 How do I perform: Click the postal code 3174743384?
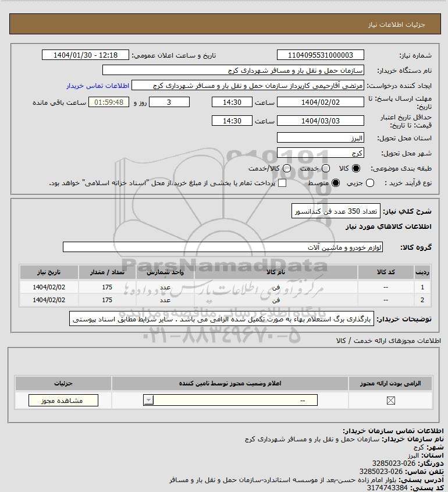[x=387, y=487]
